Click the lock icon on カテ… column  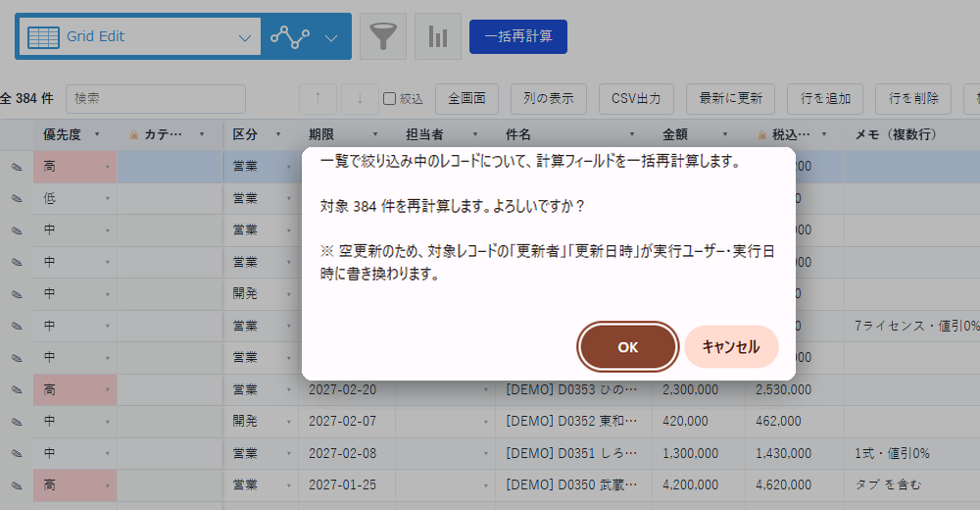click(x=133, y=134)
